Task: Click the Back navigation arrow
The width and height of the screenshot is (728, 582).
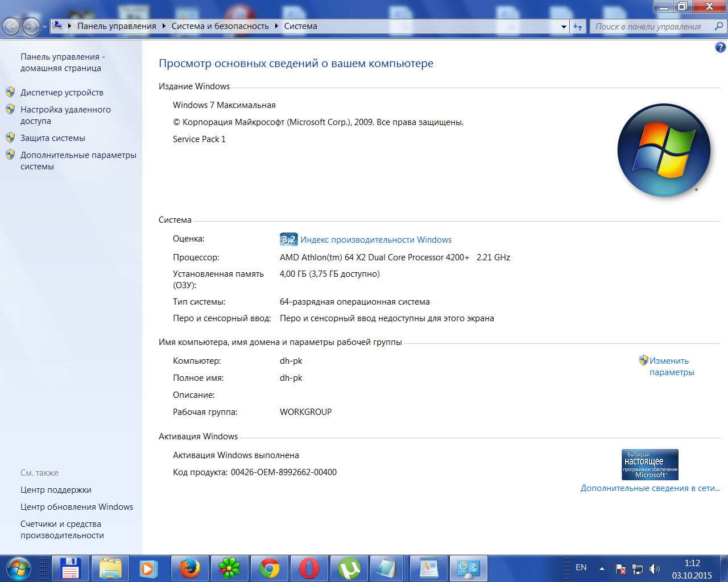Action: [11, 26]
